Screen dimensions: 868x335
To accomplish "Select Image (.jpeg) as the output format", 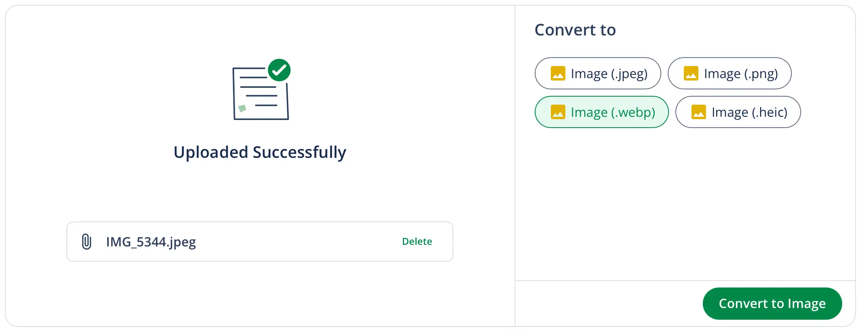I will pos(598,73).
